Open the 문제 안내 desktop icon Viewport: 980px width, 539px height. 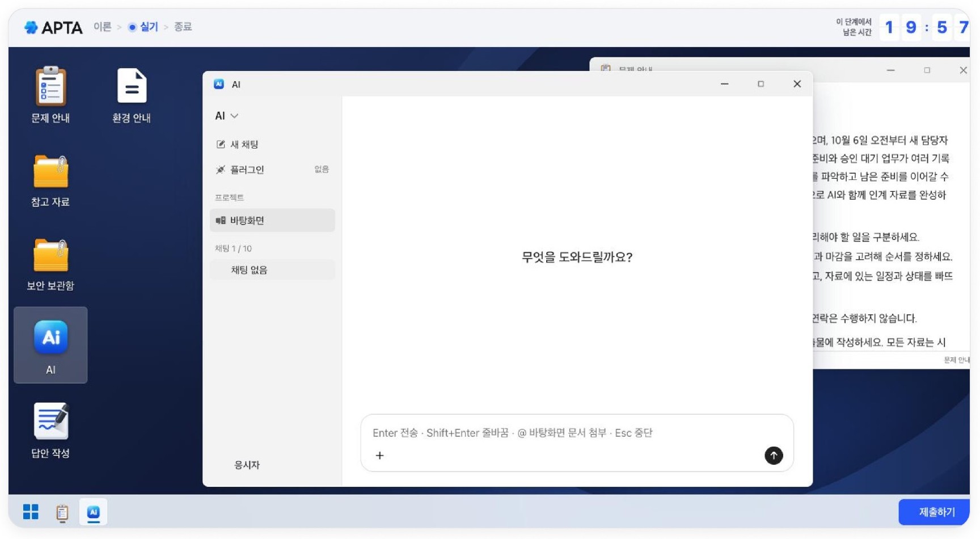pyautogui.click(x=50, y=94)
